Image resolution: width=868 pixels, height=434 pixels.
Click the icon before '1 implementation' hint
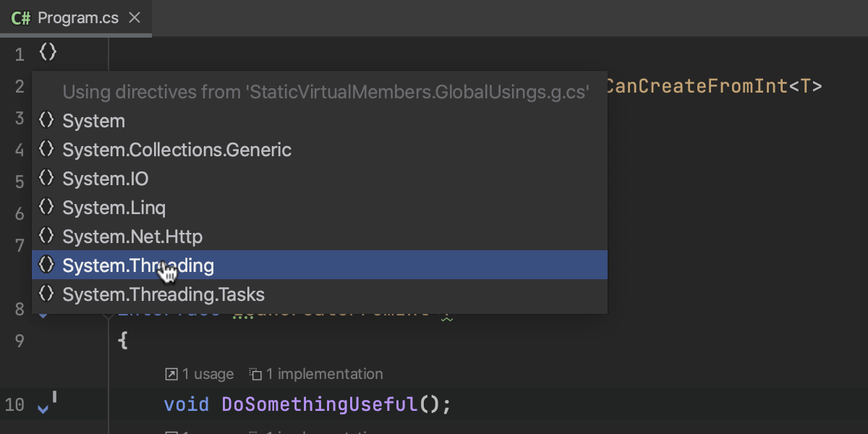coord(255,374)
